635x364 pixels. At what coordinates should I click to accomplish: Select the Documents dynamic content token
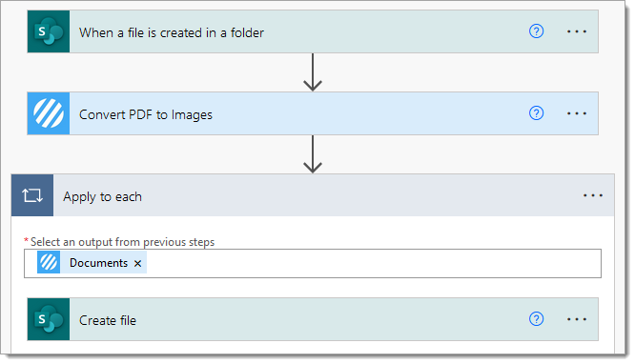tap(98, 263)
